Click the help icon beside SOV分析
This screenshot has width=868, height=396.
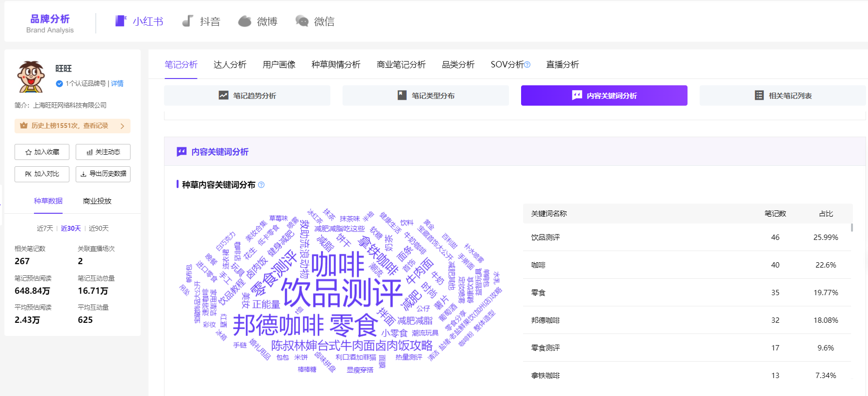(527, 64)
